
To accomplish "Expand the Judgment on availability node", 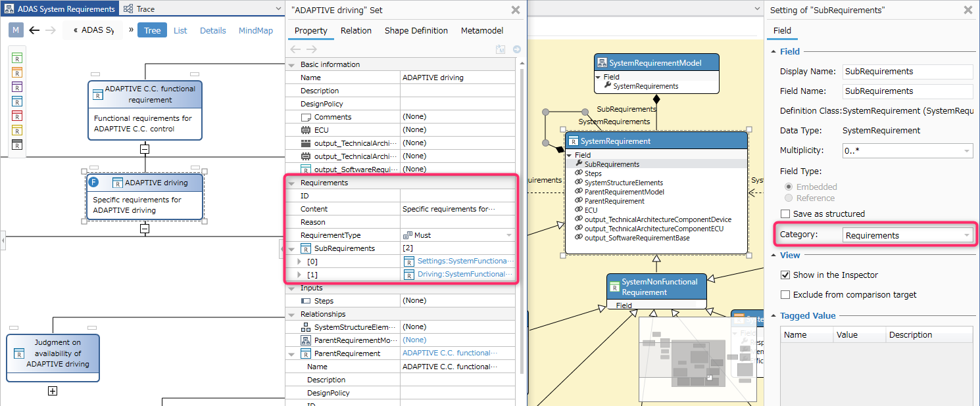I will [53, 391].
